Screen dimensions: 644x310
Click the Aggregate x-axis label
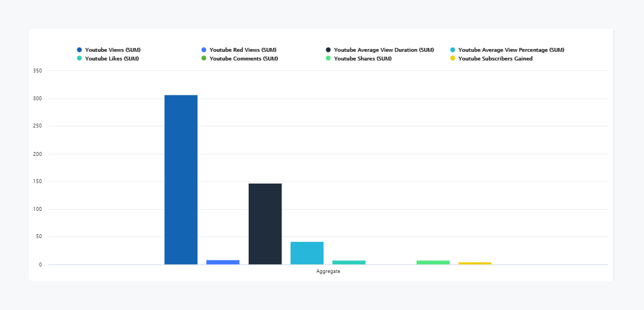[x=328, y=271]
